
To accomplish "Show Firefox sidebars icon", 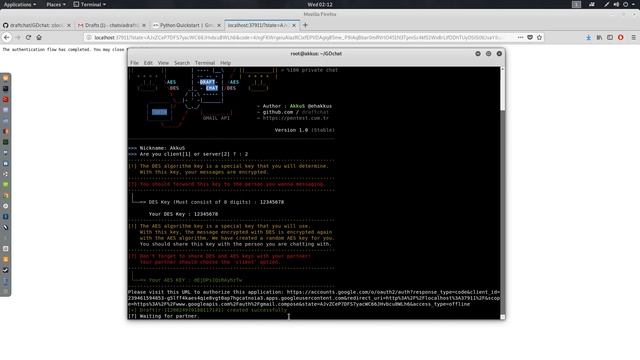I will click(610, 38).
